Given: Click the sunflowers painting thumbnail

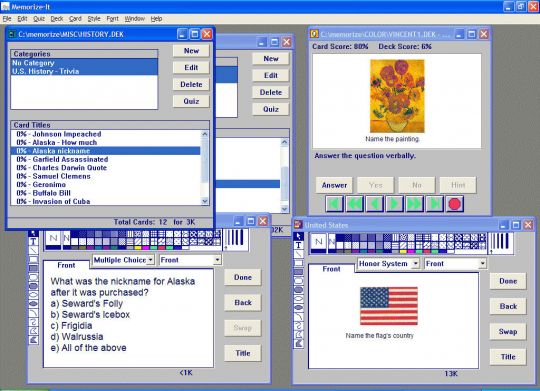Looking at the screenshot, I should (x=397, y=96).
